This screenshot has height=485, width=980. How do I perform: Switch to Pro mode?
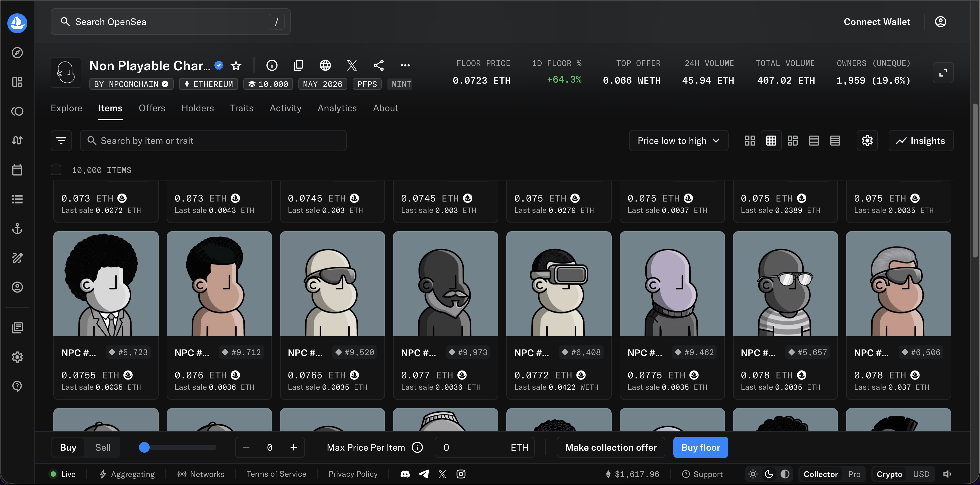click(854, 474)
